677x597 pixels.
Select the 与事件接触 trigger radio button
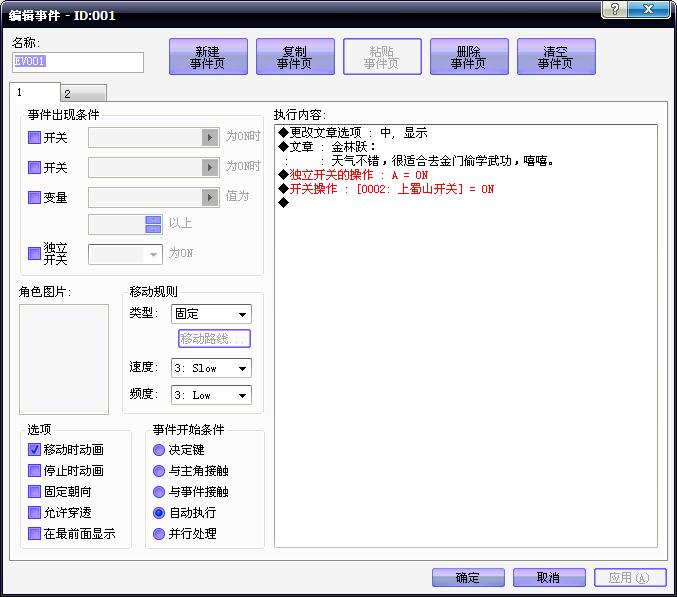(159, 492)
